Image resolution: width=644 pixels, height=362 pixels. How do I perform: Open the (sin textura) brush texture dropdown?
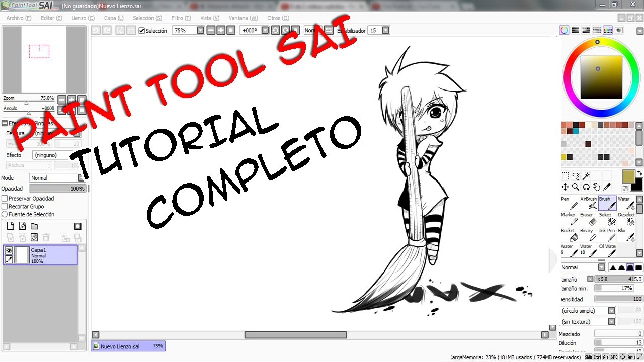pos(612,322)
